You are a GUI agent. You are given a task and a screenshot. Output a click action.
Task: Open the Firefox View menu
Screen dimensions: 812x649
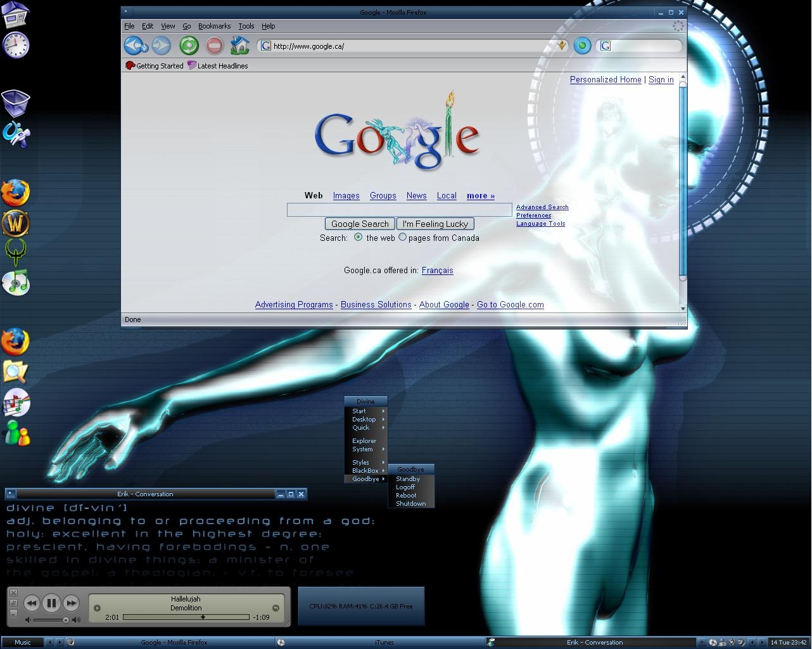168,26
